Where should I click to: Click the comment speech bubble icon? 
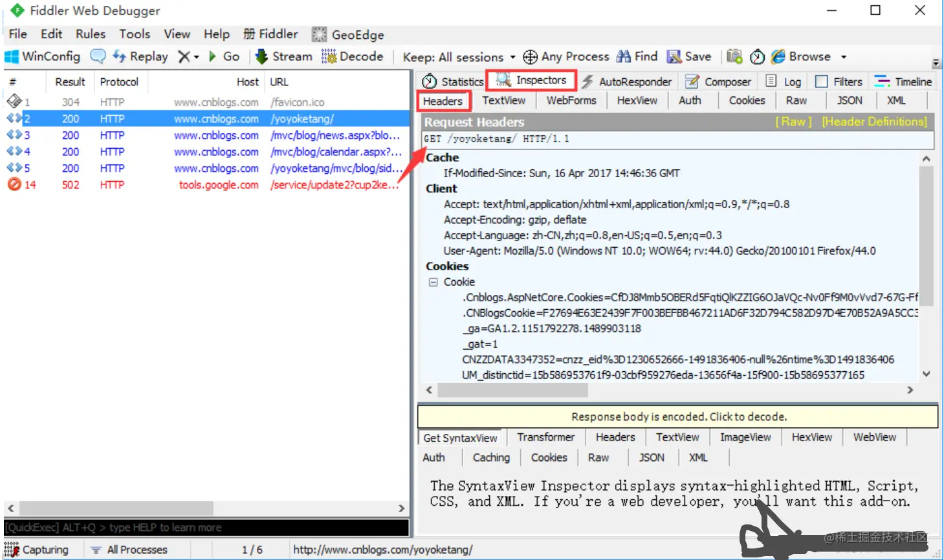pos(98,56)
